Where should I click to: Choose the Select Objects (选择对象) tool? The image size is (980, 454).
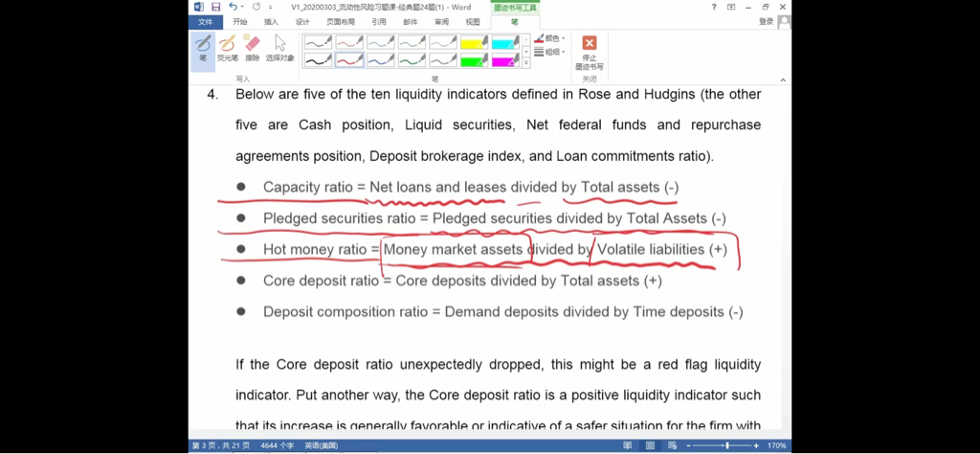(x=279, y=48)
